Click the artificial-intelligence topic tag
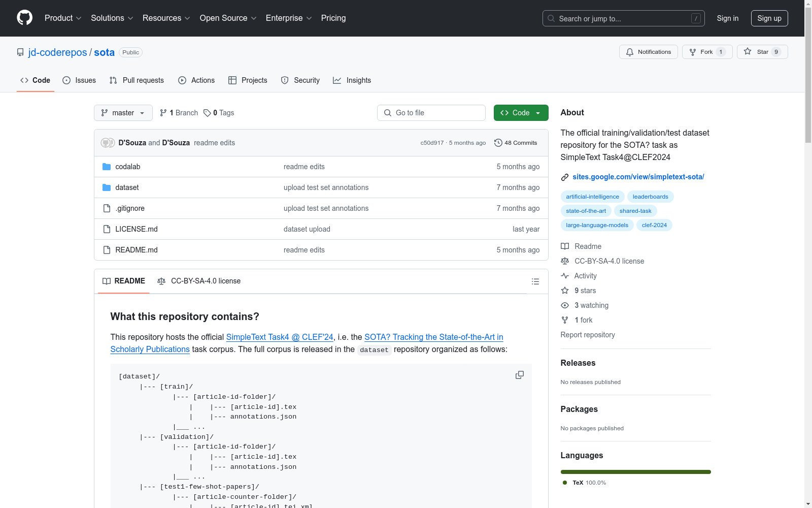This screenshot has height=508, width=812. [592, 197]
